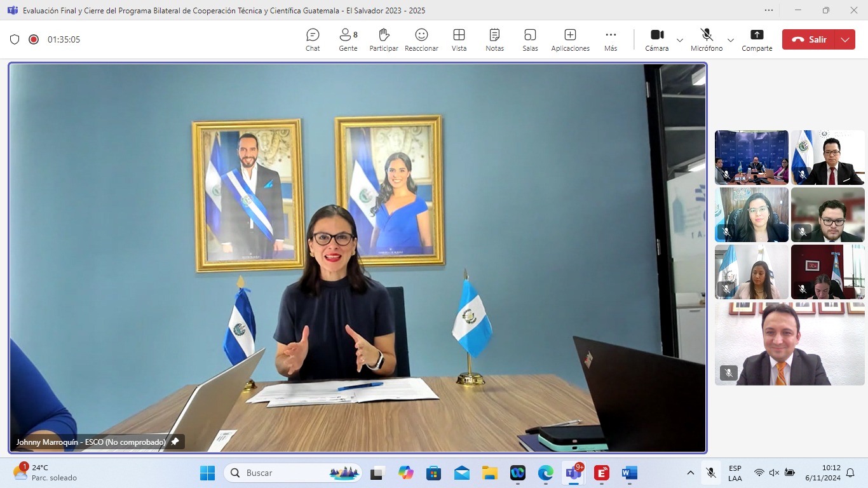
Task: Open dropdown arrow beside Salir button
Action: 844,39
